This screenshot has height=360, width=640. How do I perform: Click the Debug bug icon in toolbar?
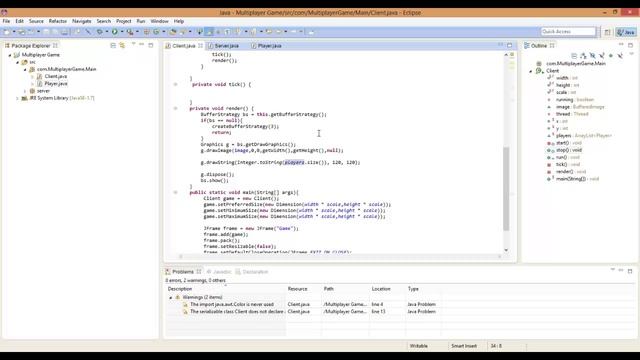[x=100, y=32]
